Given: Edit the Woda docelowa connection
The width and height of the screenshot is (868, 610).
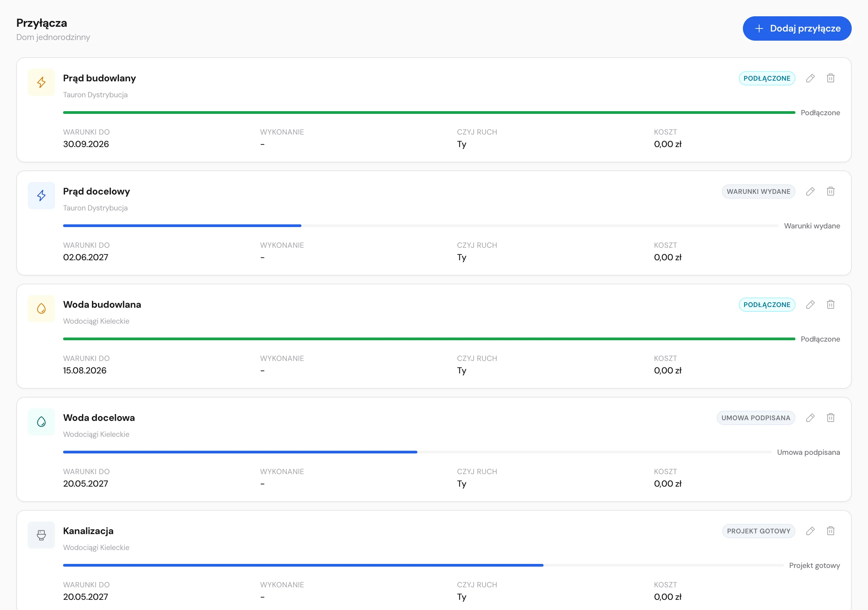Looking at the screenshot, I should click(810, 418).
